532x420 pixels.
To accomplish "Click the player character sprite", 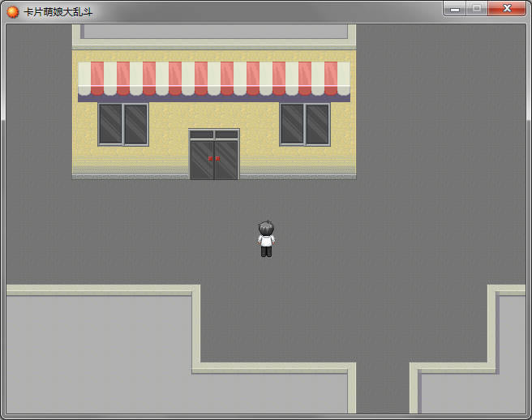I will 266,239.
